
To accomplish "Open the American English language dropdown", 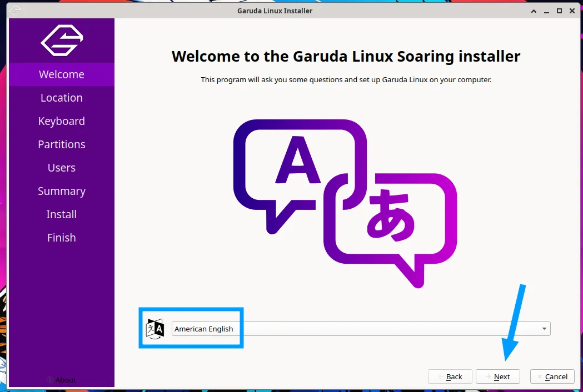I will 361,329.
